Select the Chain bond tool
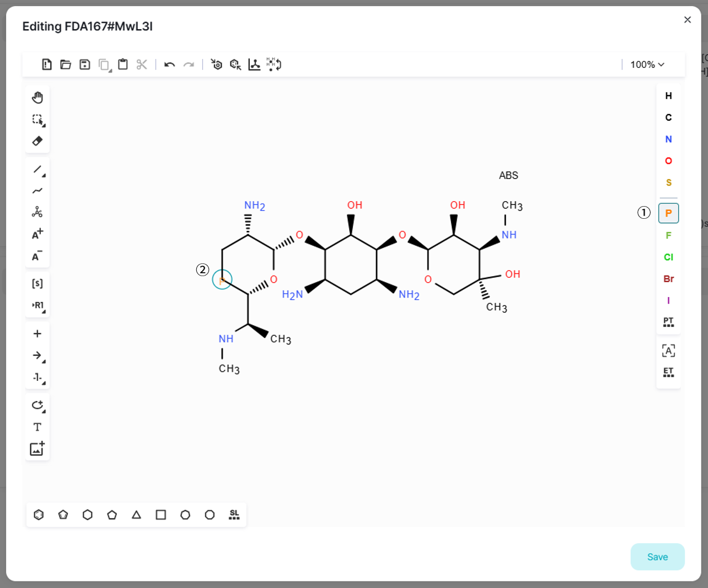Viewport: 708px width, 588px height. click(37, 191)
